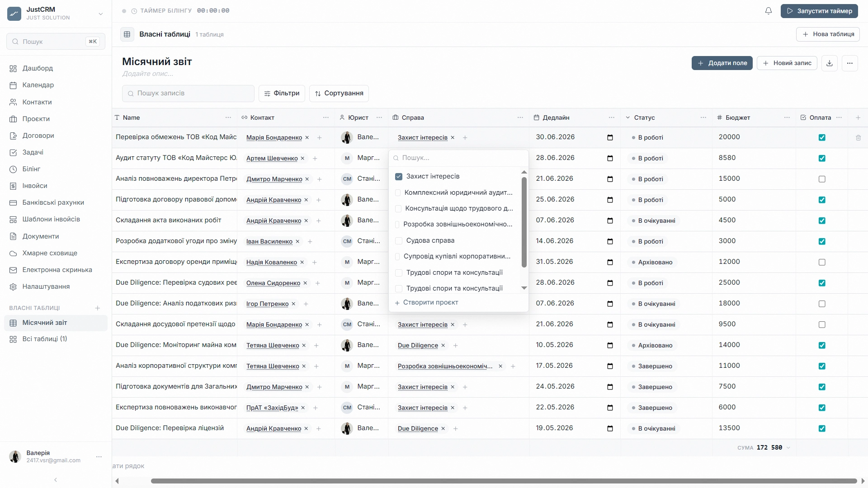Viewport: 868px width, 488px height.
Task: Click Створити проєкт in dropdown
Action: pyautogui.click(x=426, y=303)
